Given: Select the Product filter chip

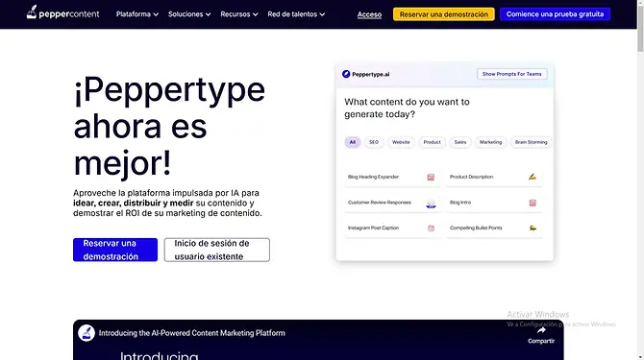Looking at the screenshot, I should (433, 142).
